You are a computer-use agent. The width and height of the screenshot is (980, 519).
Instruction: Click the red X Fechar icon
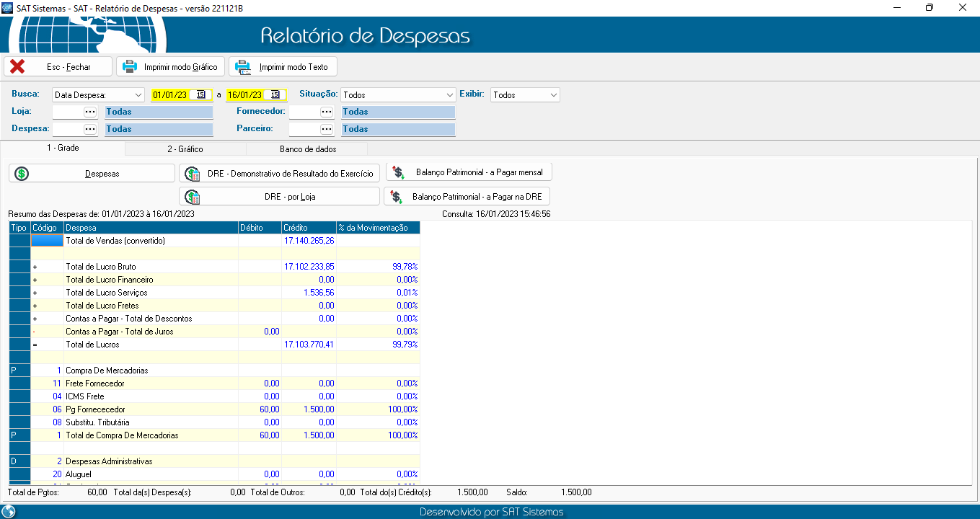(x=17, y=67)
